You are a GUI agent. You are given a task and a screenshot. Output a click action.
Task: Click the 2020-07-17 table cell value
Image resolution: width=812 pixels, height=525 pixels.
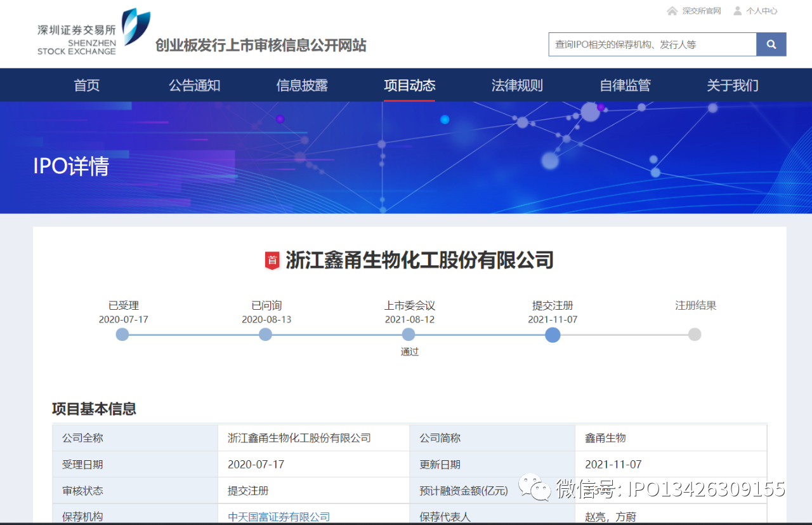pyautogui.click(x=256, y=464)
